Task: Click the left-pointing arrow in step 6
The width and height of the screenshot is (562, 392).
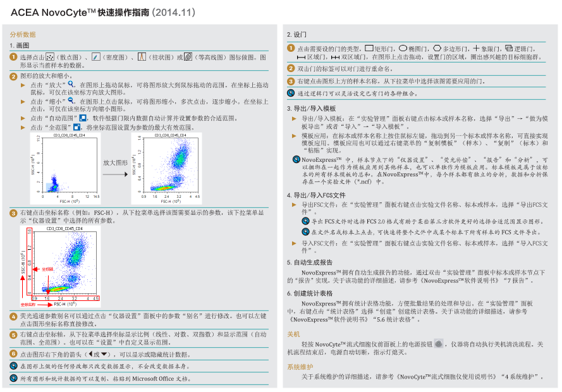Action: [x=90, y=354]
